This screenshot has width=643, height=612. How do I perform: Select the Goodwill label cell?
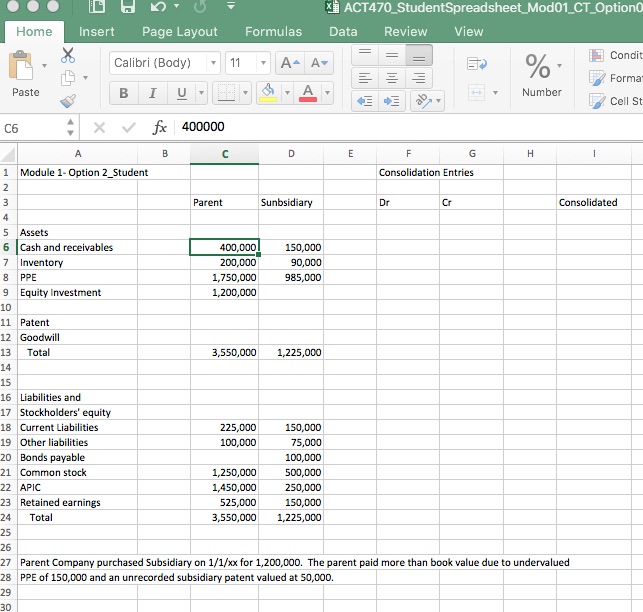78,337
